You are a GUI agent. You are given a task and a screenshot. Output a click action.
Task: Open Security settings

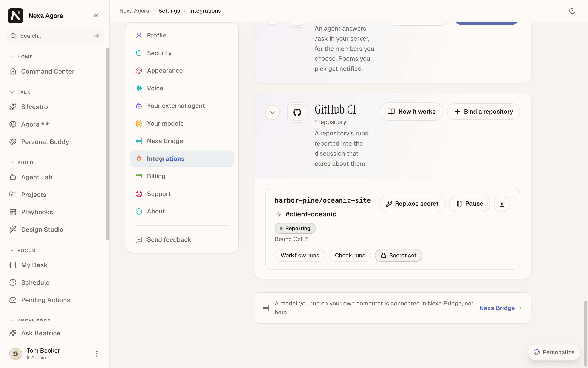[x=182, y=53]
